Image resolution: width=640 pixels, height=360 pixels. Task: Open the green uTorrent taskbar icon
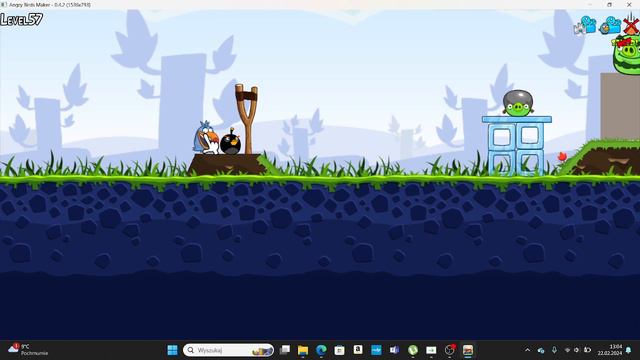tap(413, 350)
